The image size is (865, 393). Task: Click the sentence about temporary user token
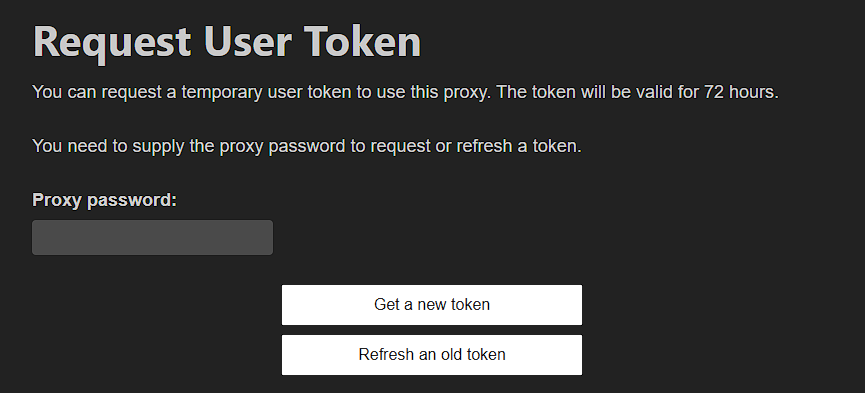click(x=405, y=92)
